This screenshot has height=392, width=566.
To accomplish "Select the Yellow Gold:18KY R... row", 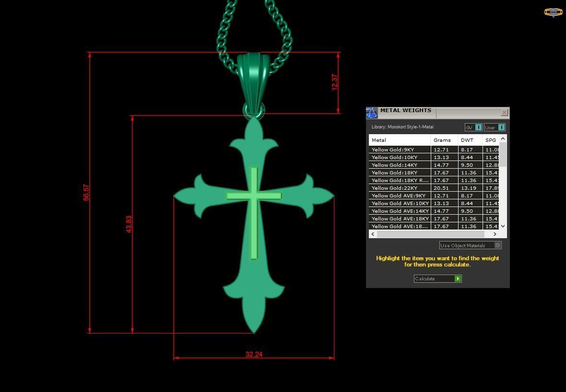I will 434,180.
